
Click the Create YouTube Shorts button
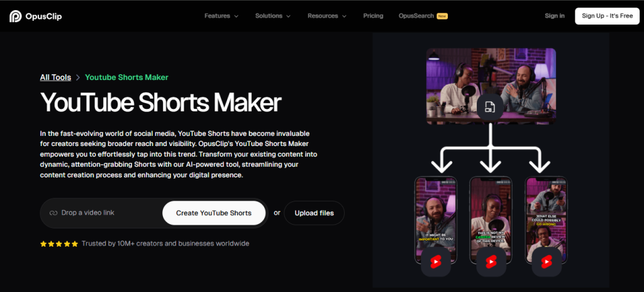coord(214,213)
